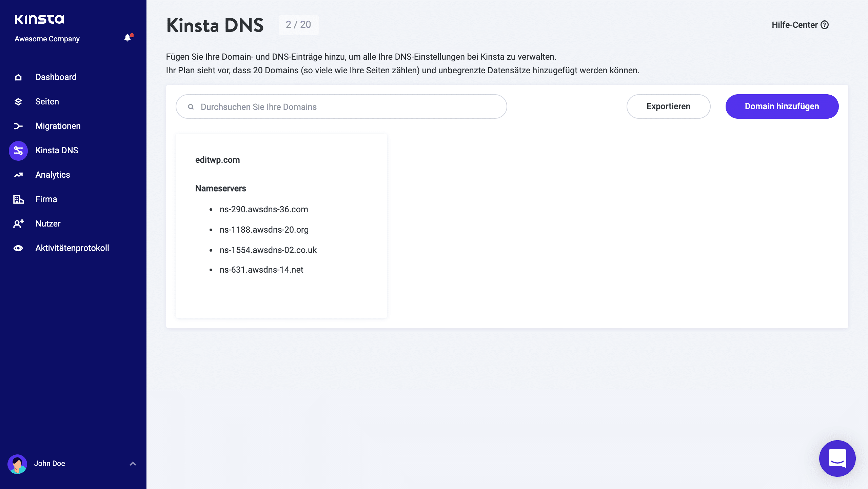The width and height of the screenshot is (868, 489).
Task: Click the Kinsta DNS navigation icon
Action: pos(18,150)
